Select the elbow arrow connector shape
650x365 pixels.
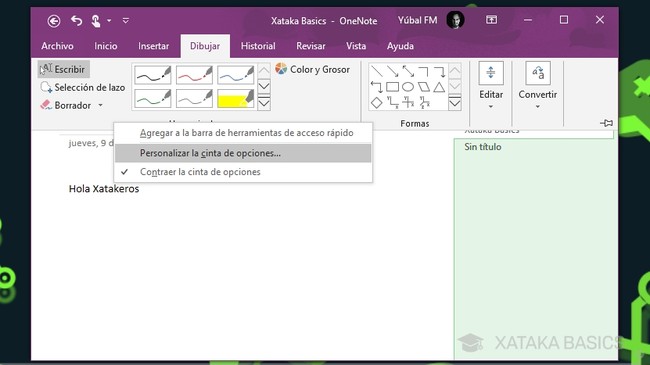[x=439, y=71]
